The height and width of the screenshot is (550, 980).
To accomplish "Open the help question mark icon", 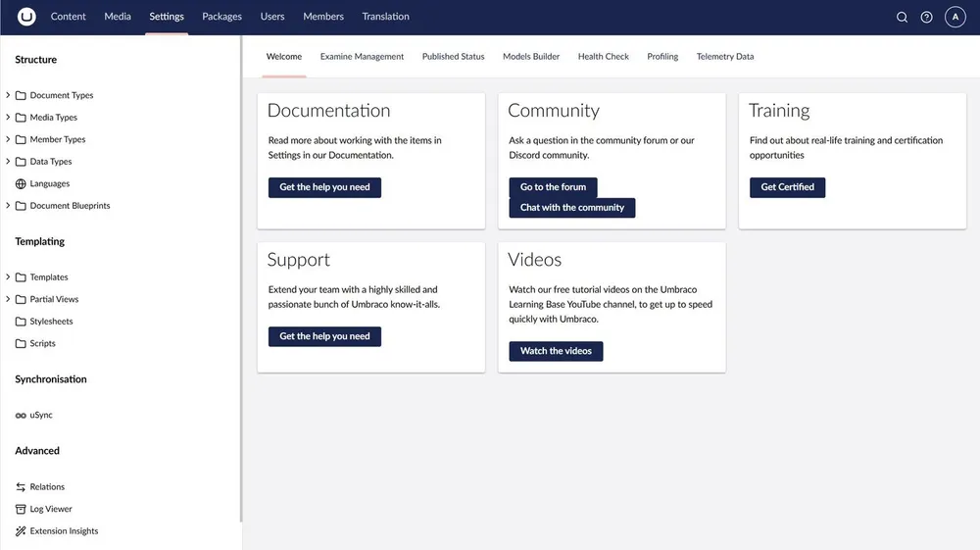I will click(926, 17).
